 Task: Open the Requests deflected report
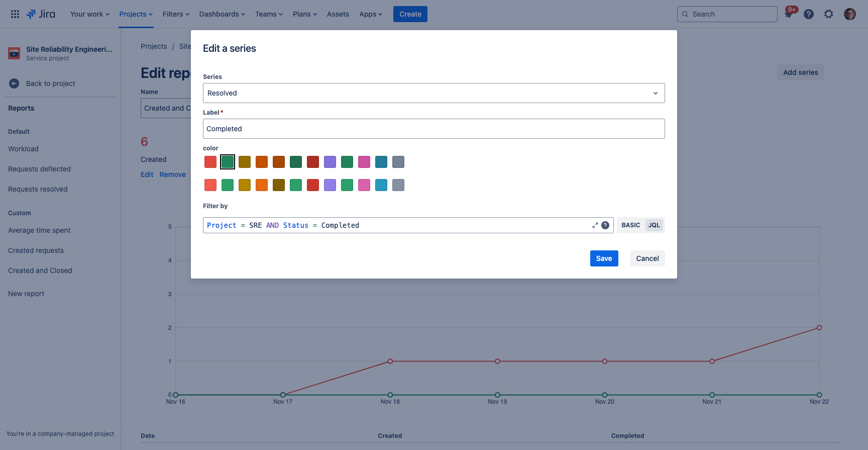39,169
